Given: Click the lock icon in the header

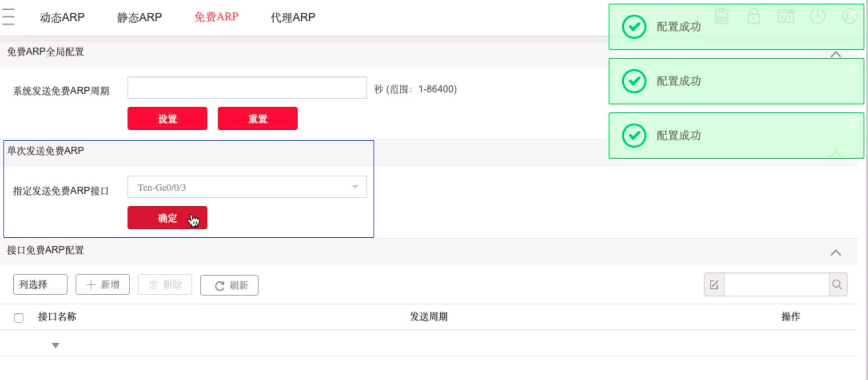Looking at the screenshot, I should point(754,16).
